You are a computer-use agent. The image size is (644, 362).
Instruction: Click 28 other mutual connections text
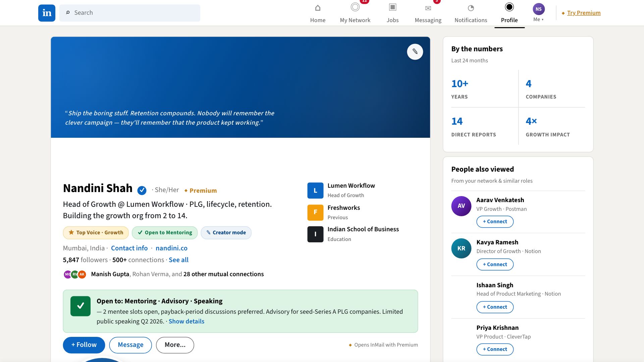(x=223, y=274)
